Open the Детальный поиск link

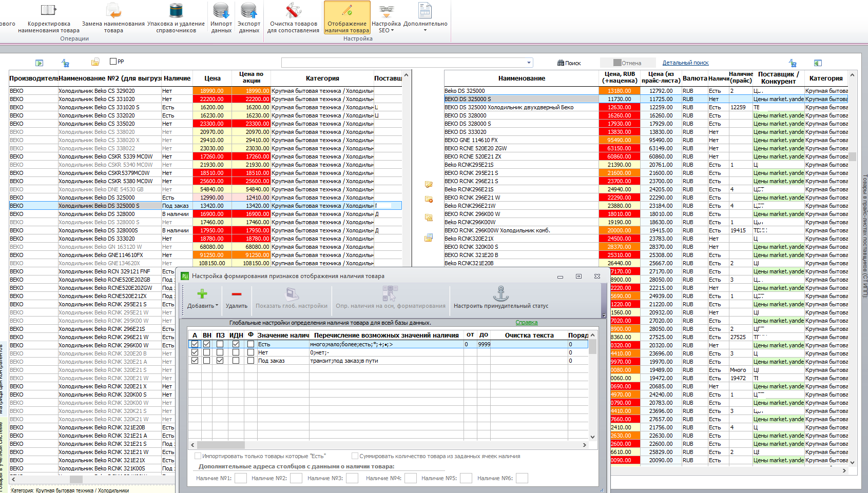(685, 63)
